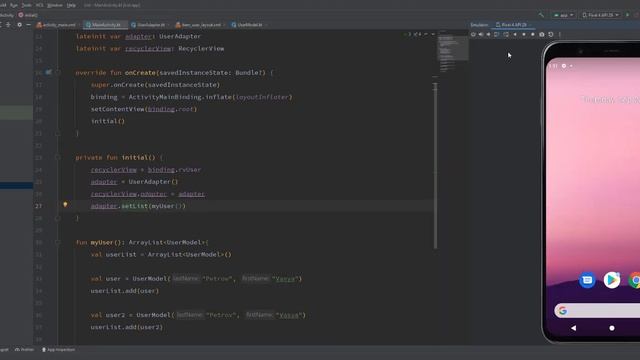Image resolution: width=640 pixels, height=360 pixels.
Task: Click emulator toolbar Home circle icon
Action: (524, 35)
